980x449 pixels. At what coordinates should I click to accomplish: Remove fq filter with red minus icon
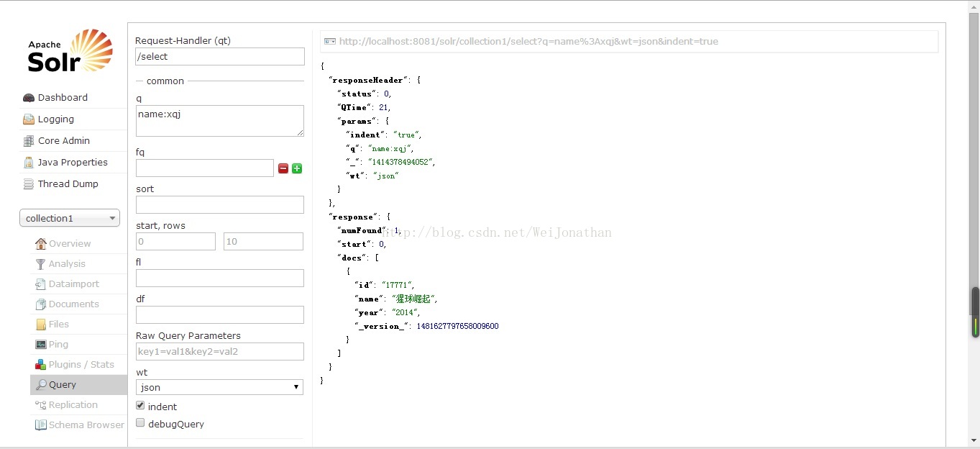coord(283,168)
